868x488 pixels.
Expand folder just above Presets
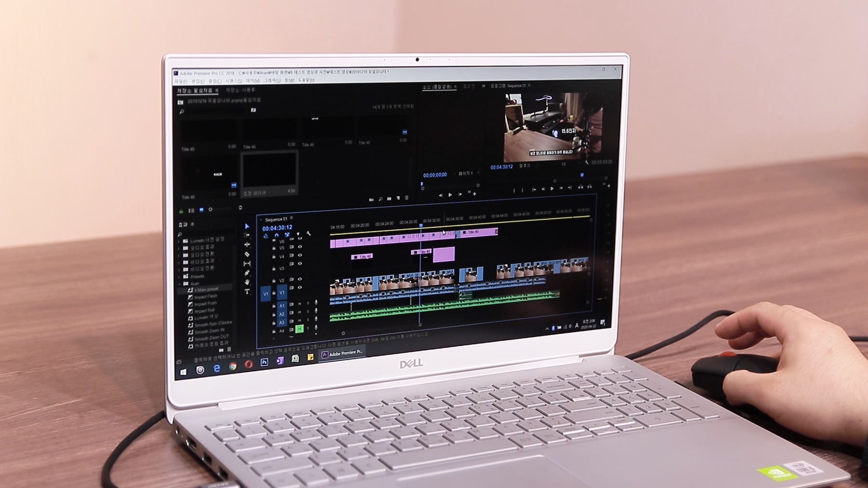pyautogui.click(x=180, y=270)
